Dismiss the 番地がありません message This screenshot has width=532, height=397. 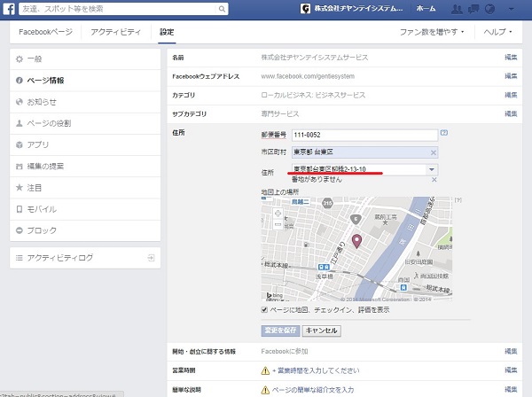point(434,180)
